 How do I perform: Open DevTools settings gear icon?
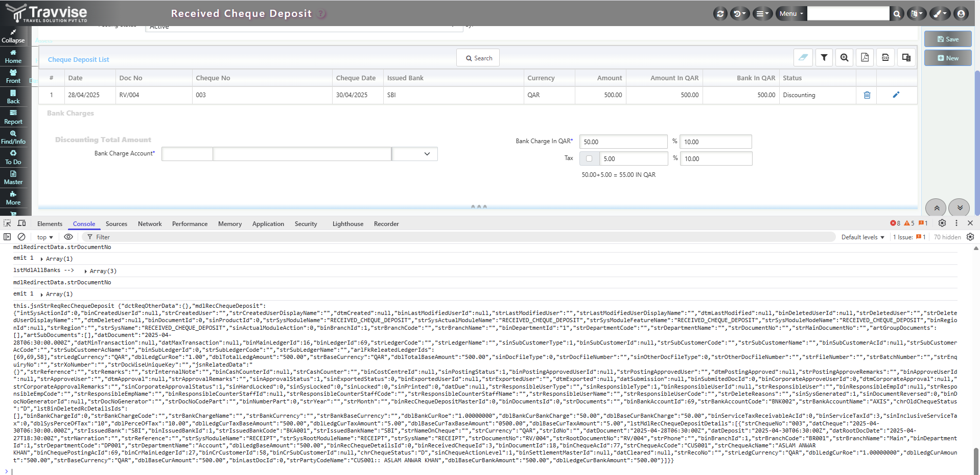click(x=942, y=223)
